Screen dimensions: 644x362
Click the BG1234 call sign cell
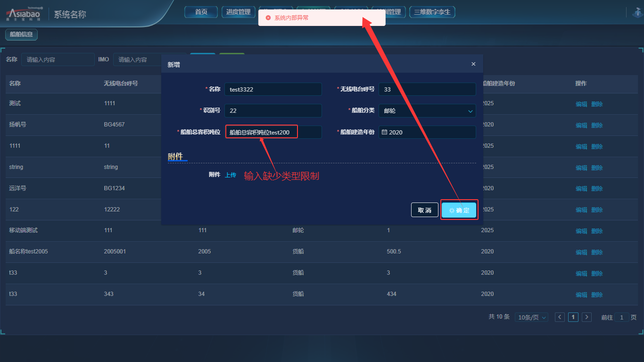(114, 188)
